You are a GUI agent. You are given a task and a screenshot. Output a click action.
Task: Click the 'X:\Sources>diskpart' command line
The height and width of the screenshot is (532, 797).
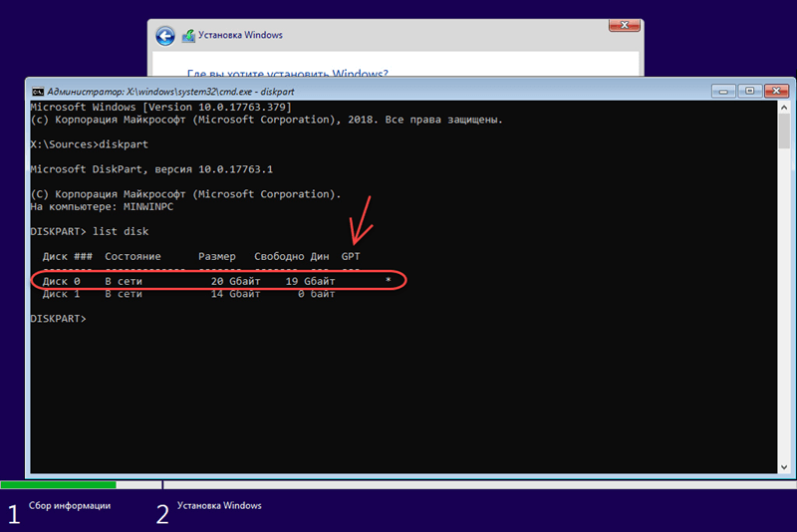click(90, 144)
